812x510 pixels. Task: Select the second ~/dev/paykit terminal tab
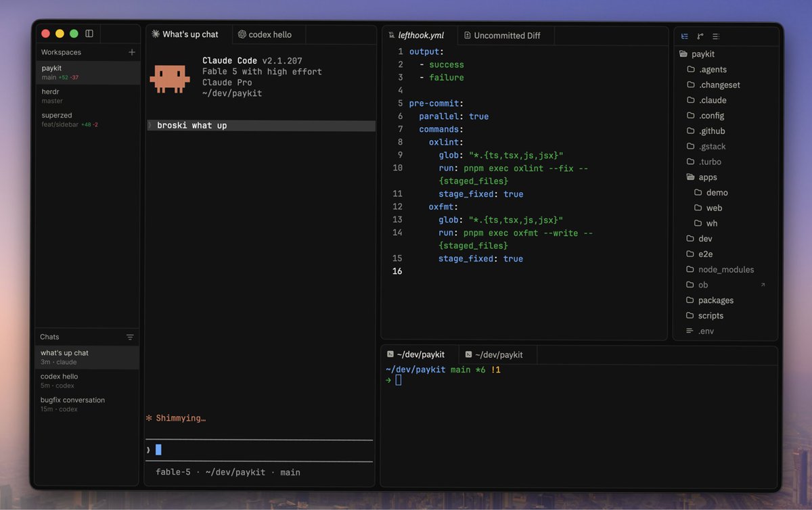click(x=499, y=354)
